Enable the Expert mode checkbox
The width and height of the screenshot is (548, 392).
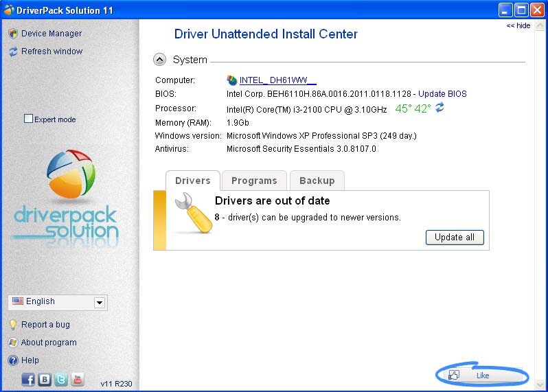[29, 119]
